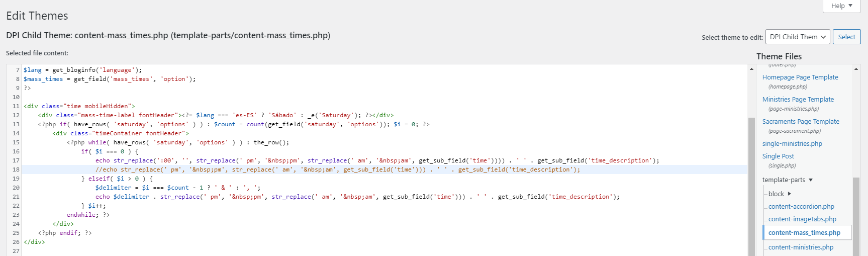The height and width of the screenshot is (256, 868).
Task: Open content-accordion.php file
Action: point(801,207)
